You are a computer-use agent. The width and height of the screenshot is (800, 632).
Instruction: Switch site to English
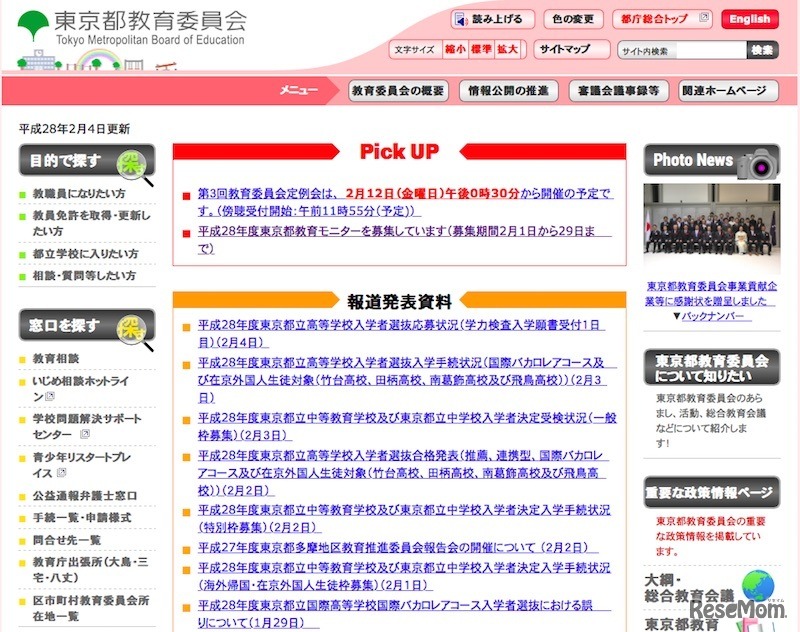click(x=749, y=19)
